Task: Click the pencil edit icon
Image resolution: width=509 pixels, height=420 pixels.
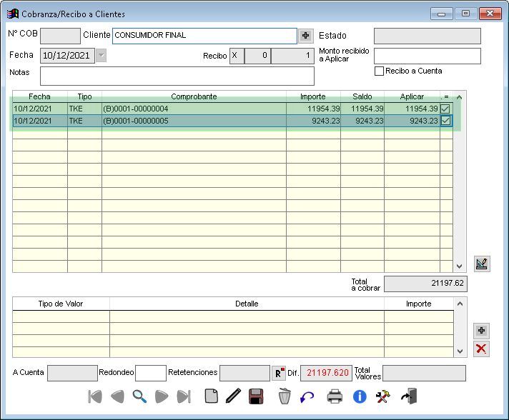Action: pyautogui.click(x=232, y=396)
